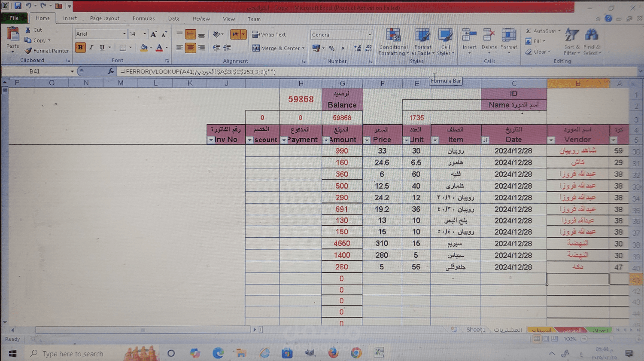Screen dimensions: 644x361
Task: Apply Comma Style number format
Action: point(343,49)
